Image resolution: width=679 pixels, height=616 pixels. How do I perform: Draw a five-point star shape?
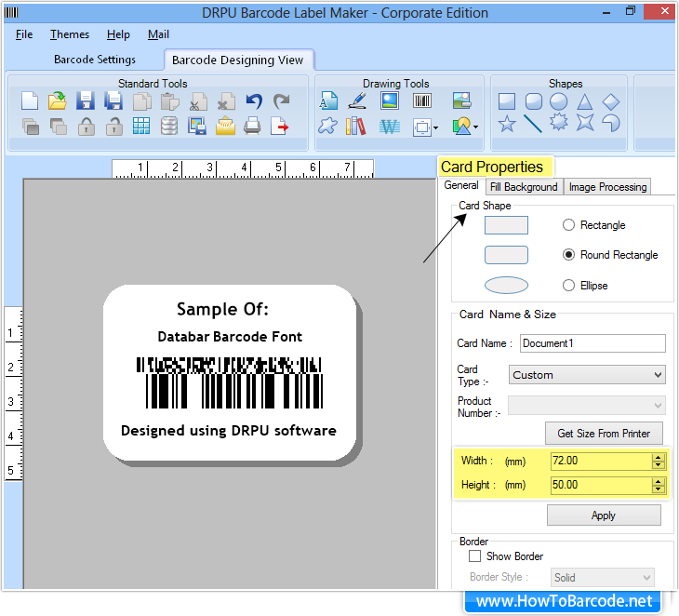coord(507,124)
